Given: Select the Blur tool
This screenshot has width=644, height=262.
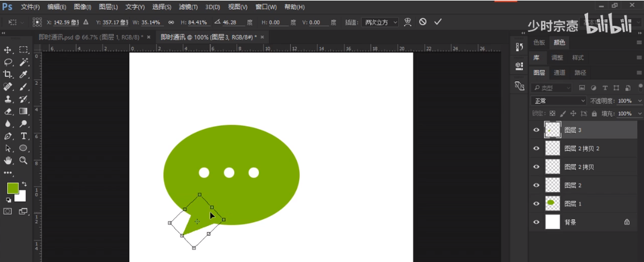Looking at the screenshot, I should tap(7, 123).
